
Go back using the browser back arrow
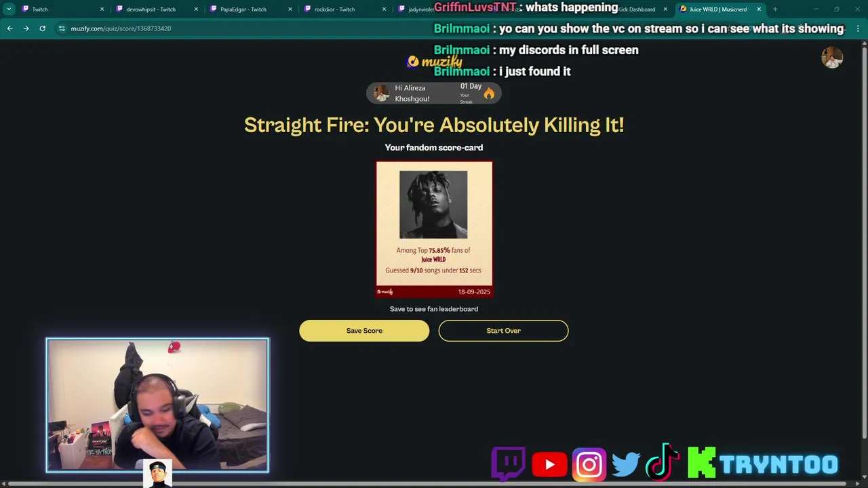pos(9,28)
